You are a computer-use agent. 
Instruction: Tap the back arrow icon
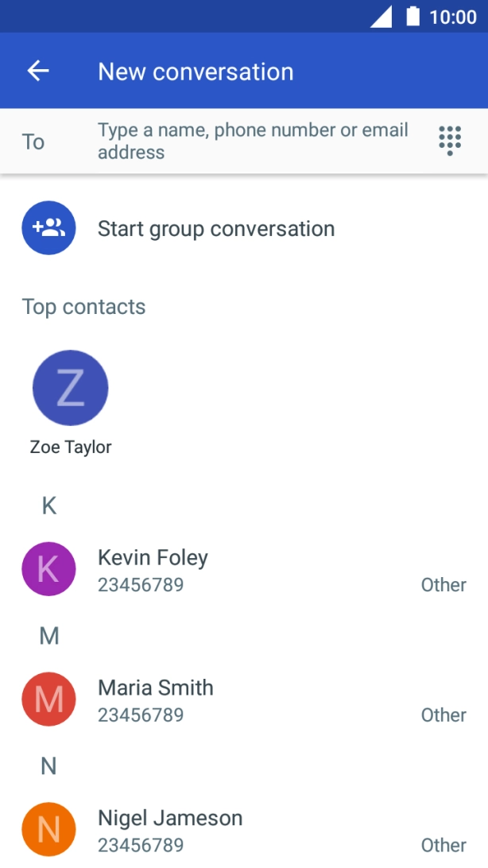(38, 72)
